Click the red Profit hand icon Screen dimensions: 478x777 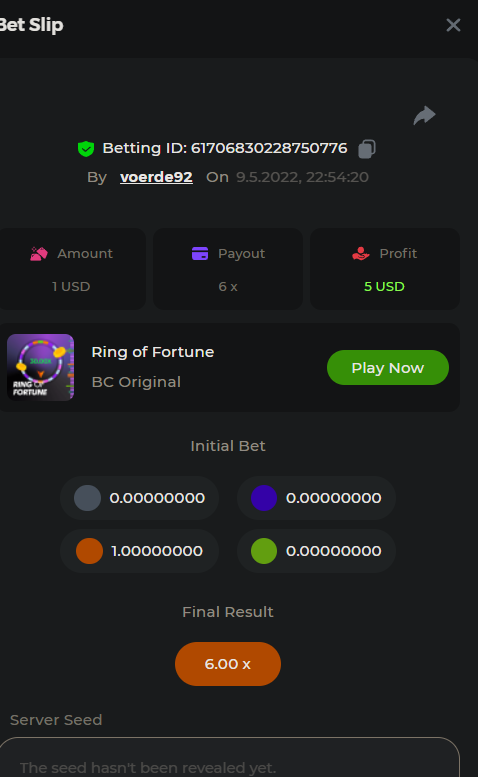361,254
